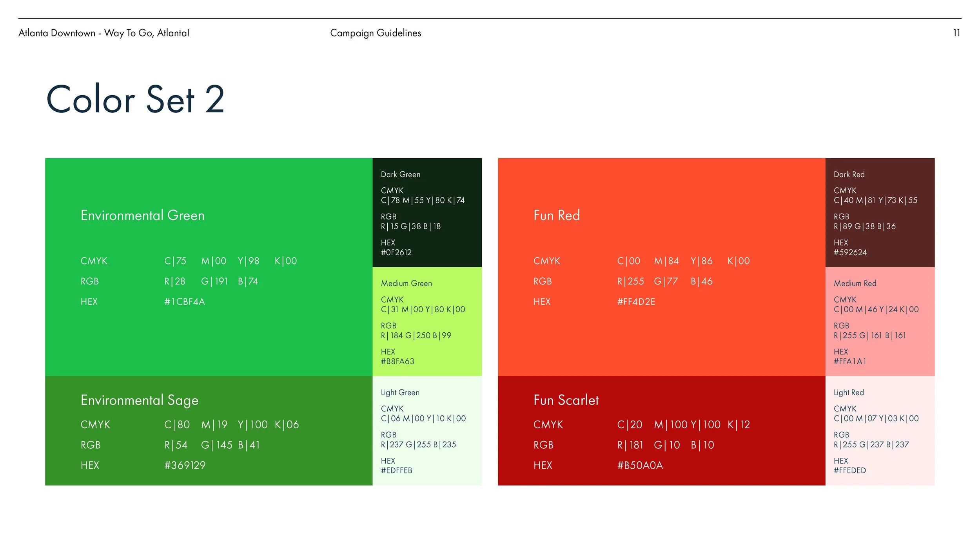Select the Light Red swatch block
Viewport: 980px width, 551px height.
(x=880, y=431)
